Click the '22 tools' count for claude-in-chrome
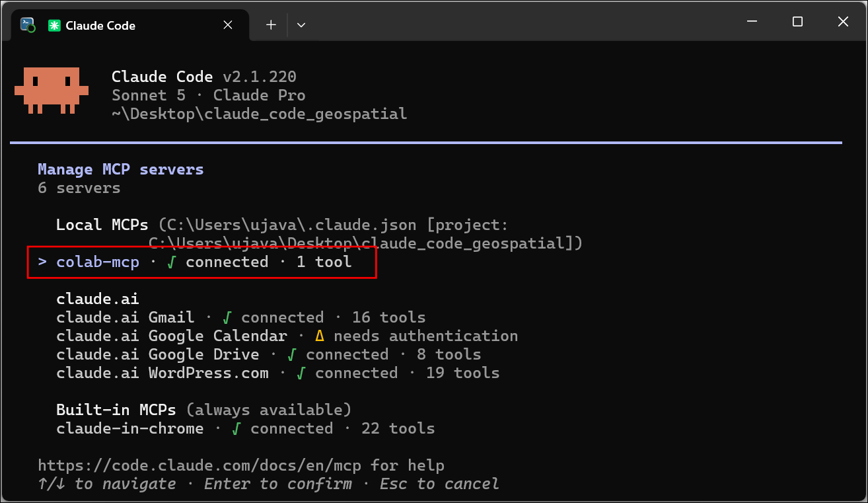Screen dimensions: 868x503 click(x=398, y=429)
